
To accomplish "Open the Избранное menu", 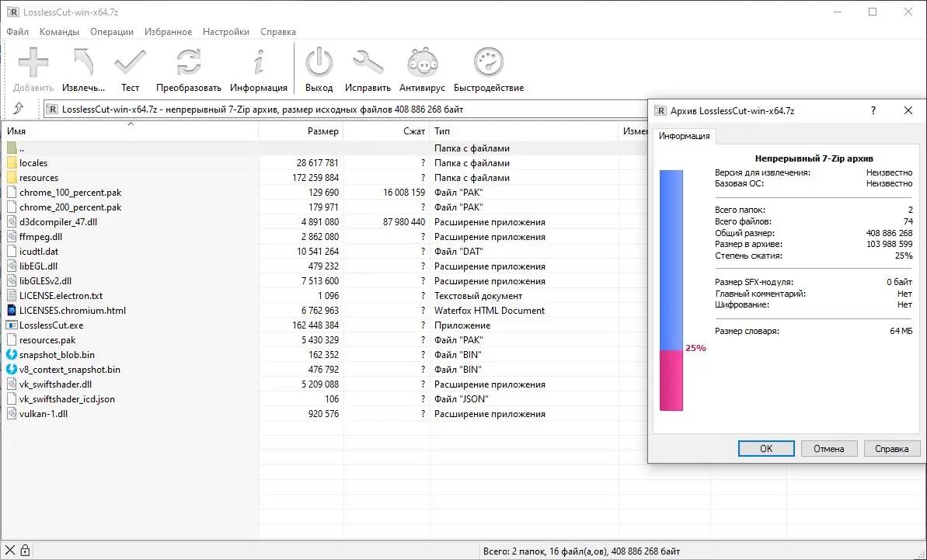I will coord(168,32).
